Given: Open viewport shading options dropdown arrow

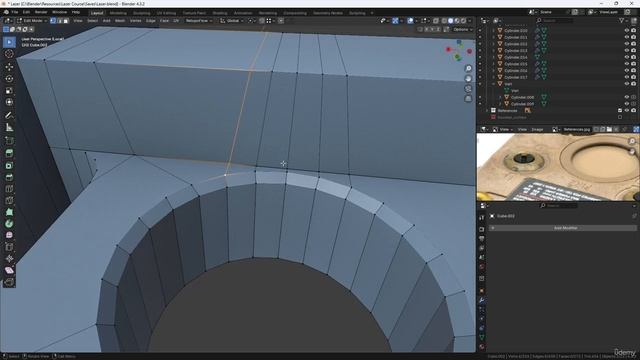Looking at the screenshot, I should 470,20.
